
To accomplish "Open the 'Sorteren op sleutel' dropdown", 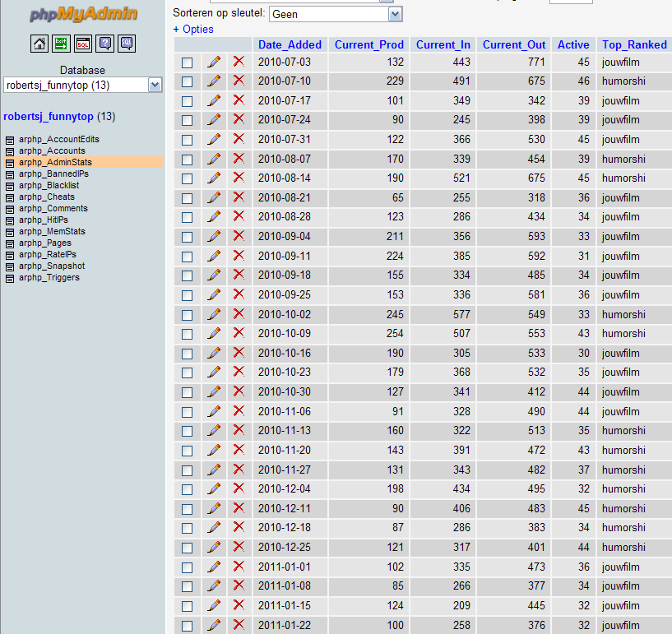I will 336,14.
